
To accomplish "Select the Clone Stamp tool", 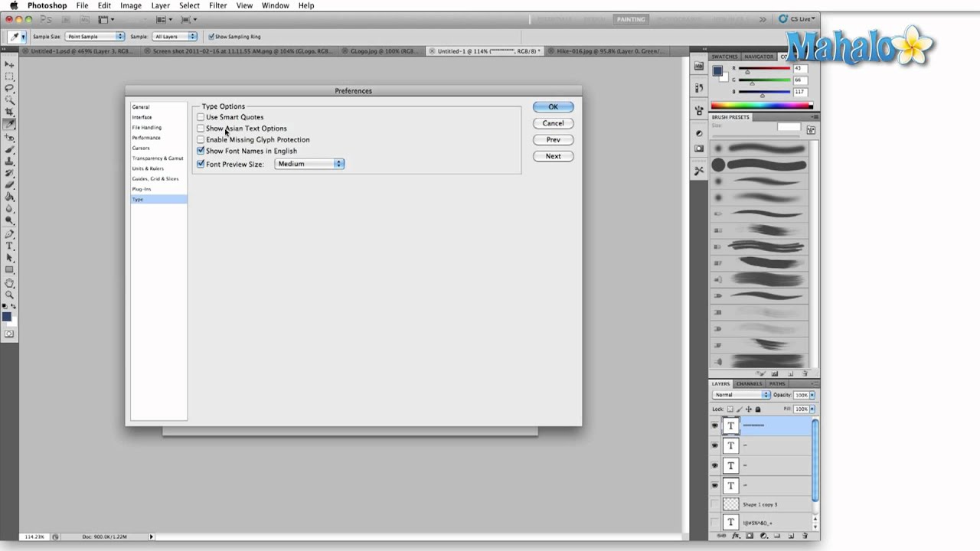I will (10, 161).
